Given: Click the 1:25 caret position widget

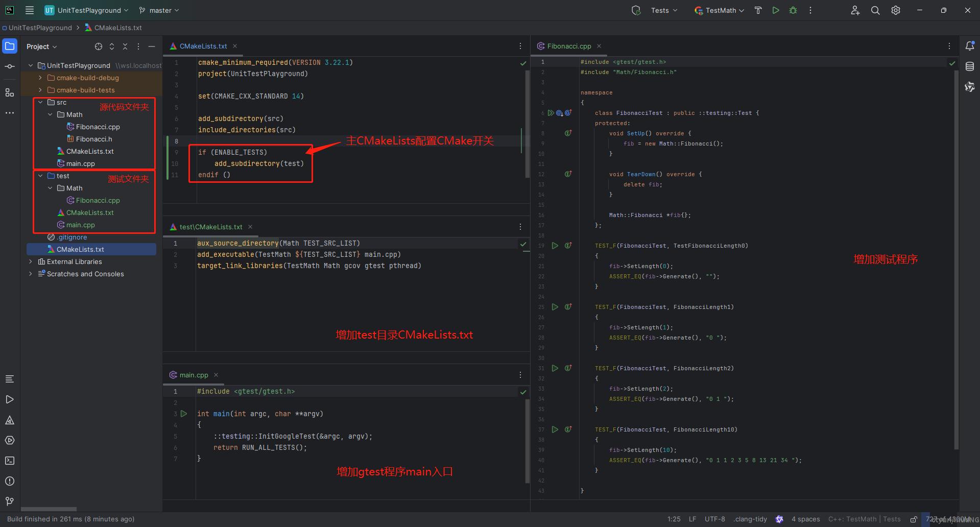Looking at the screenshot, I should (674, 519).
